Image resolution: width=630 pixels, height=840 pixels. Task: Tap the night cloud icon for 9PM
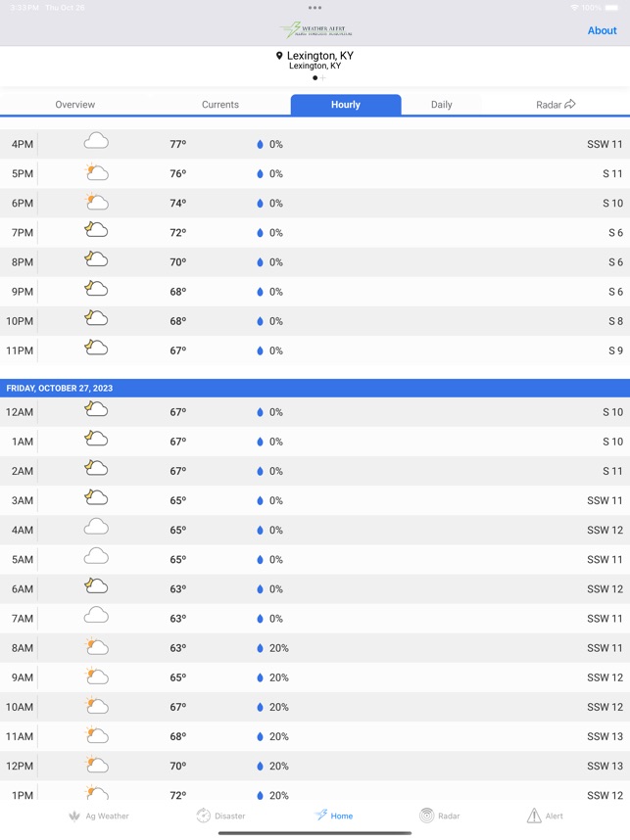pyautogui.click(x=96, y=289)
